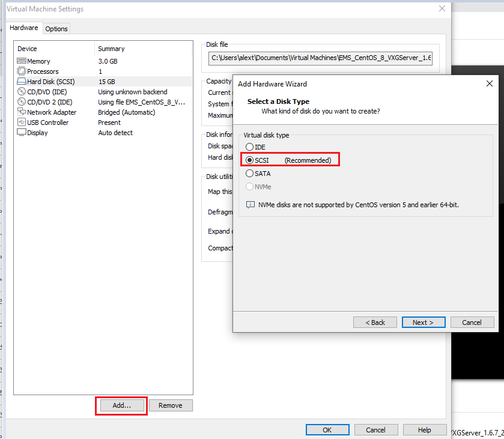This screenshot has height=439, width=504.
Task: Click the Add... hardware button
Action: 121,405
